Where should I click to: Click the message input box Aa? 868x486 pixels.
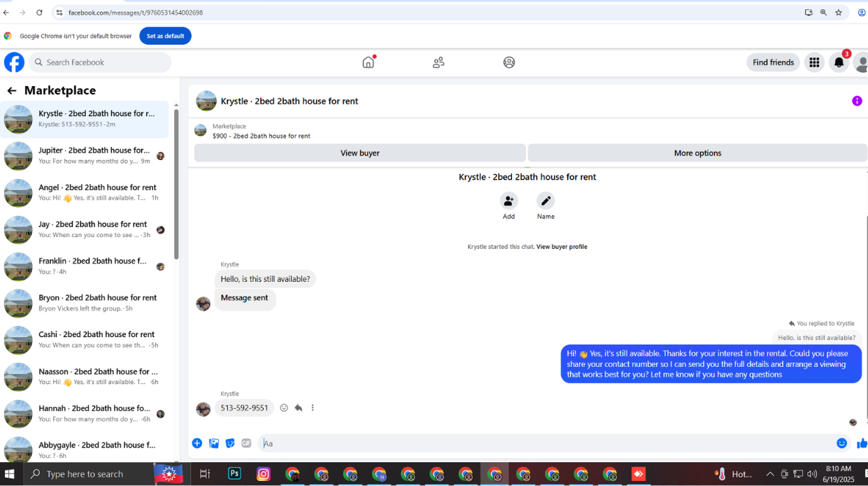(x=546, y=443)
